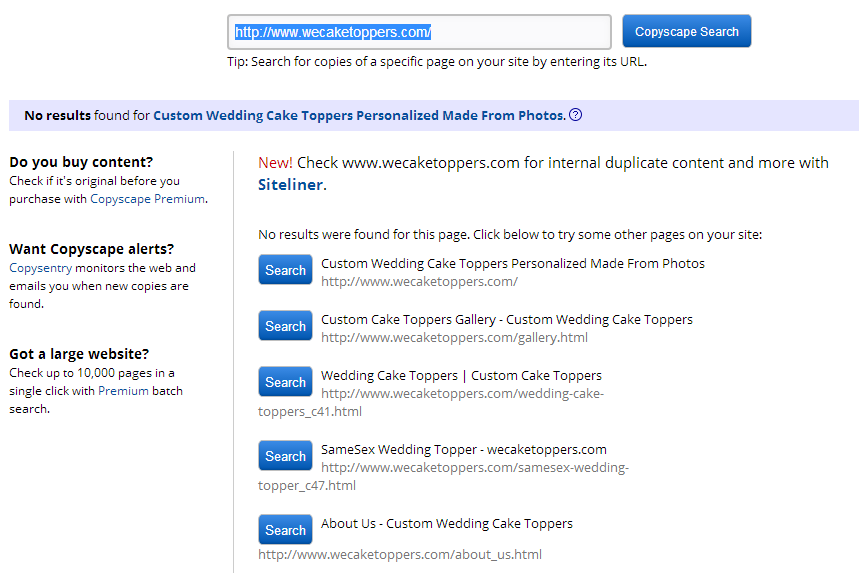Click the 'Wedding Cake Toppers | Custom Cake Toppers' title
The width and height of the screenshot is (859, 585).
(x=461, y=376)
